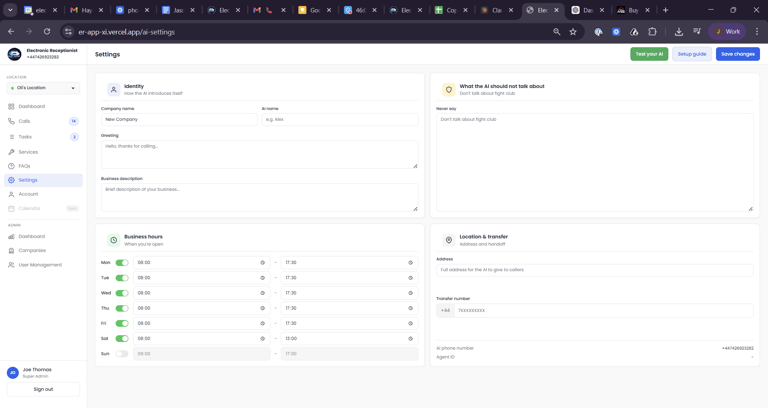Toggle Friday business hours off
This screenshot has height=408, width=768.
click(x=122, y=323)
